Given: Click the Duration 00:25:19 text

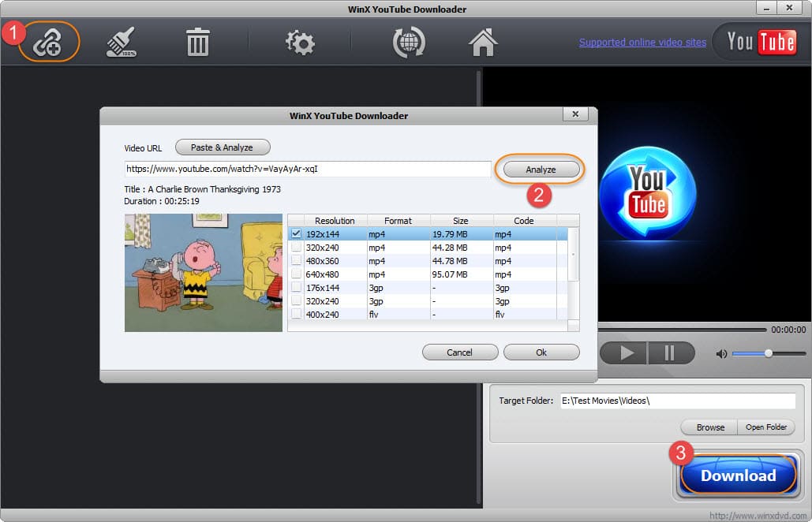Looking at the screenshot, I should 162,201.
